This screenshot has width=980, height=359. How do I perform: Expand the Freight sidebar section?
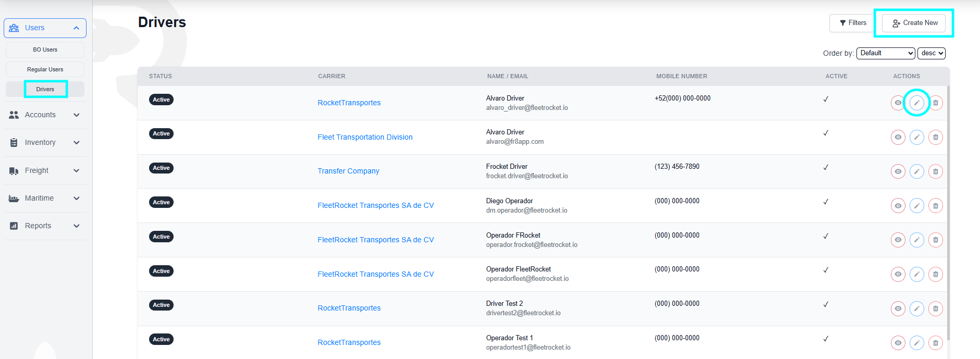[45, 170]
